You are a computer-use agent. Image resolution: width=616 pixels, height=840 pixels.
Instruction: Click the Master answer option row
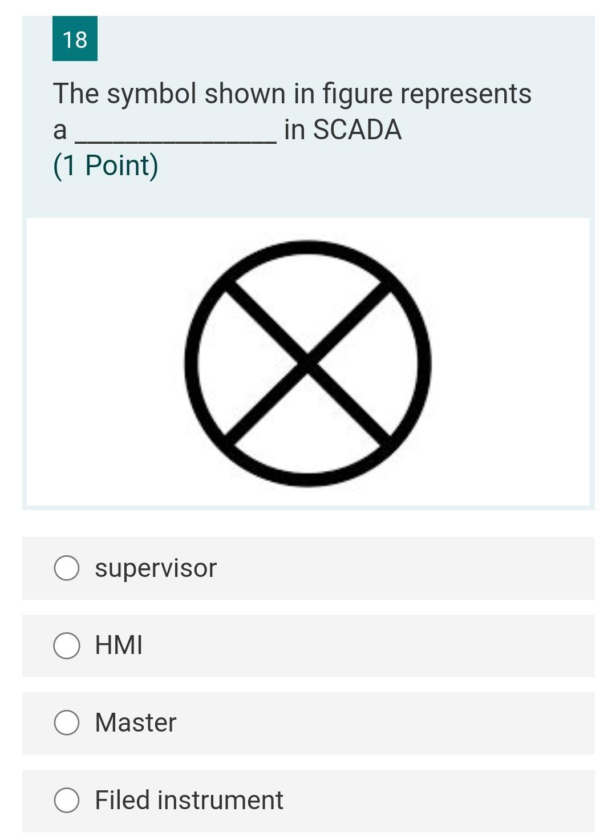coord(308,723)
